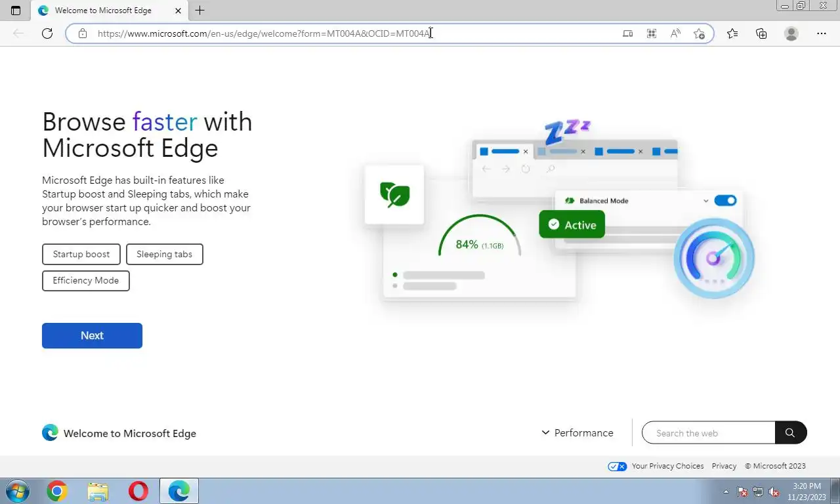Open Settings and more ellipsis menu

(x=822, y=33)
